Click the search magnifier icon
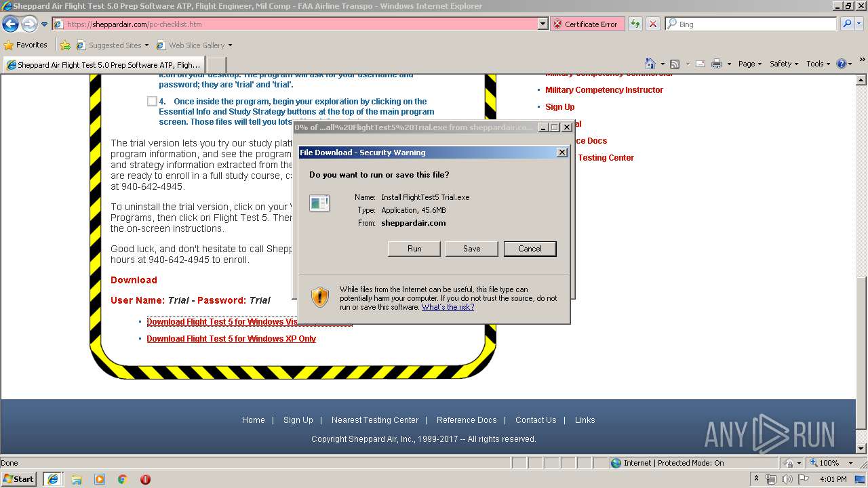The image size is (868, 488). [x=846, y=24]
